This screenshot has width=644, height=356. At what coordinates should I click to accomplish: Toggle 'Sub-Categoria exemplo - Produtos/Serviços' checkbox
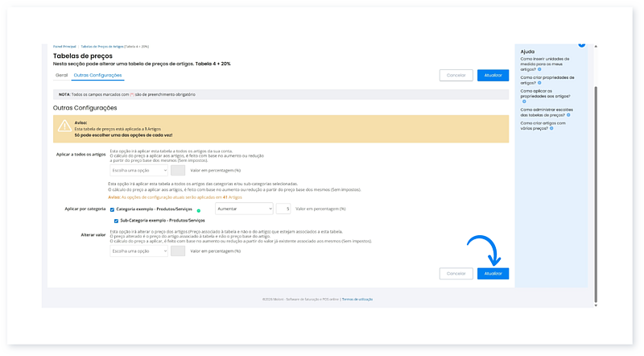(116, 220)
